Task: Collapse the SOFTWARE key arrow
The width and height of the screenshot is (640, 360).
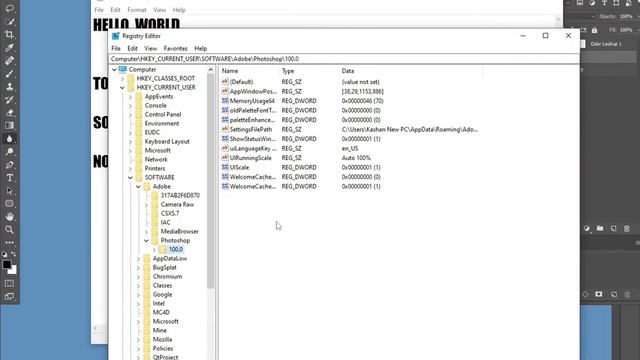Action: coord(130,178)
